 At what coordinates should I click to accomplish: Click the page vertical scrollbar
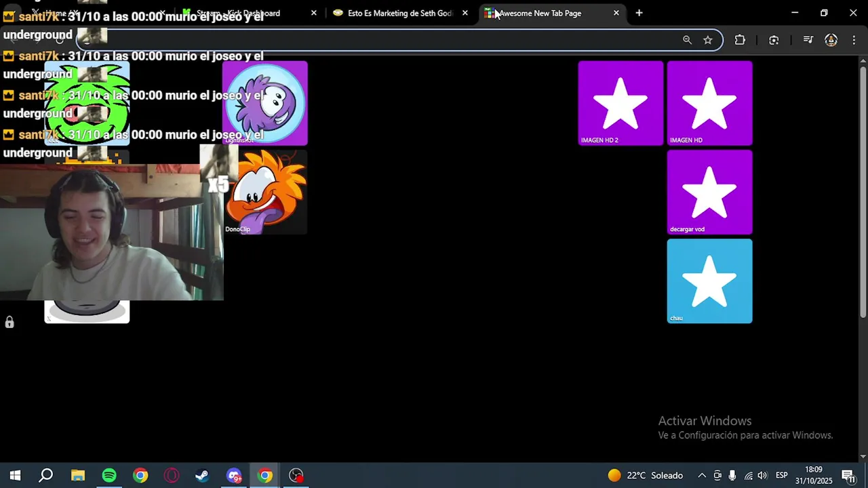[863, 192]
